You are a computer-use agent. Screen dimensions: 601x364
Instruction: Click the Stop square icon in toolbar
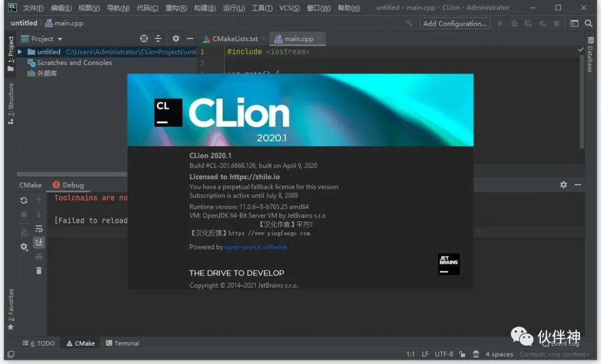[x=556, y=23]
